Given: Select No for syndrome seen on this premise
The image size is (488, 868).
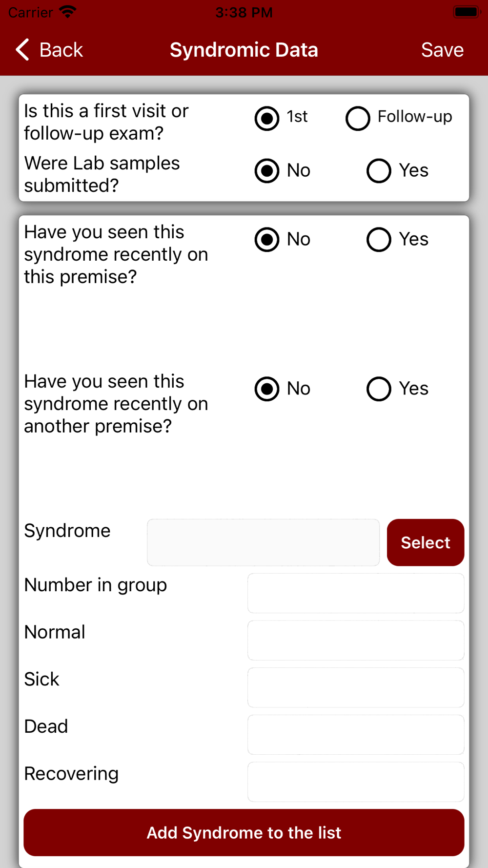Looking at the screenshot, I should (x=267, y=240).
